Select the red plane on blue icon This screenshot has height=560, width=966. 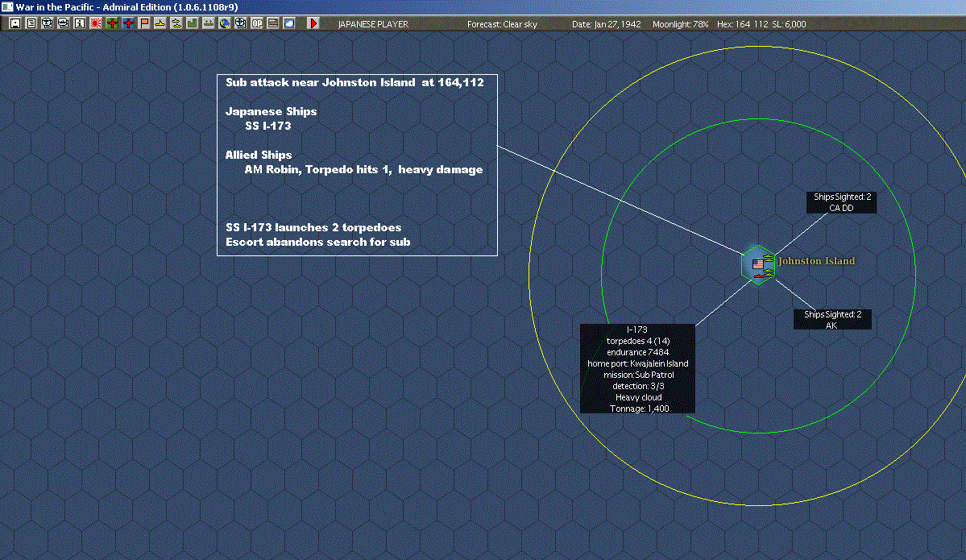click(127, 23)
